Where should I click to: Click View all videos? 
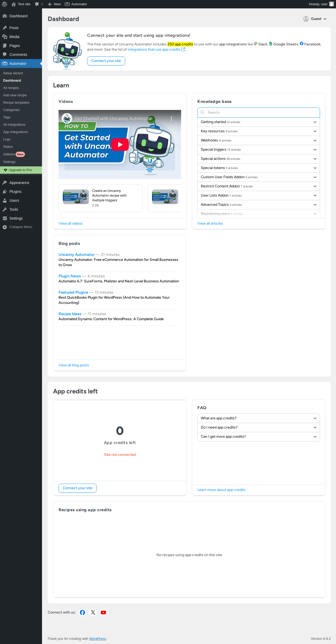point(70,224)
